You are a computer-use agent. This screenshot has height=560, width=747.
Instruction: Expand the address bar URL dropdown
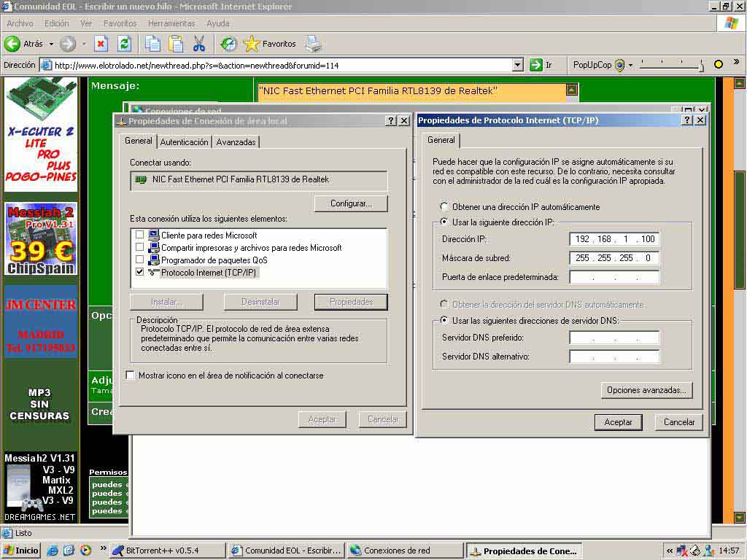coord(517,65)
